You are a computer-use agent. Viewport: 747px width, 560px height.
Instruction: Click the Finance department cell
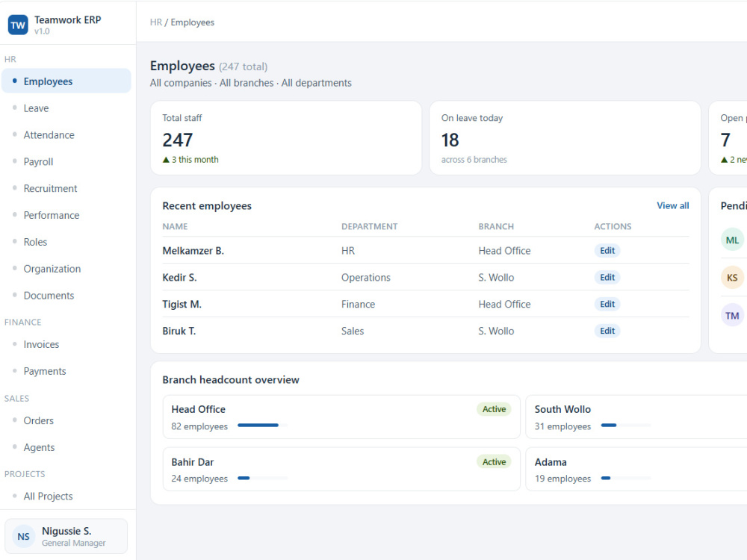point(359,304)
